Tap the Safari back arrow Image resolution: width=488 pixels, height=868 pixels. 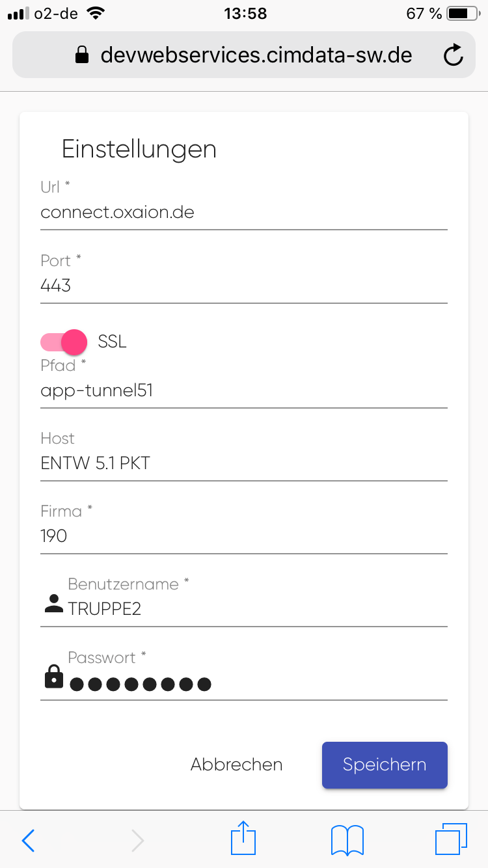click(29, 841)
